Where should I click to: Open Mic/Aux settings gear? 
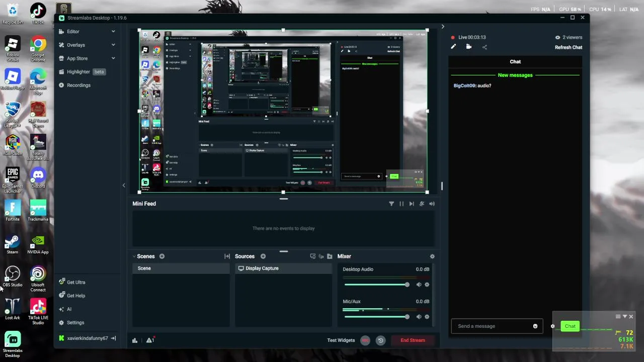[427, 317]
